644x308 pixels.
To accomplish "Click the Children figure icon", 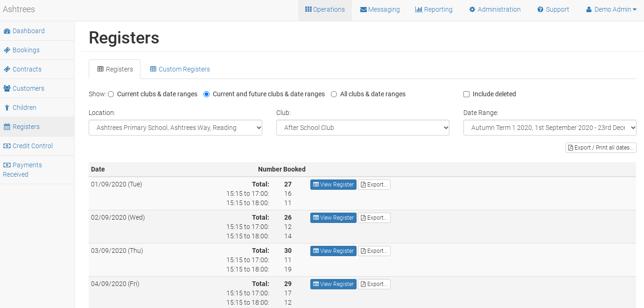I will click(x=7, y=108).
